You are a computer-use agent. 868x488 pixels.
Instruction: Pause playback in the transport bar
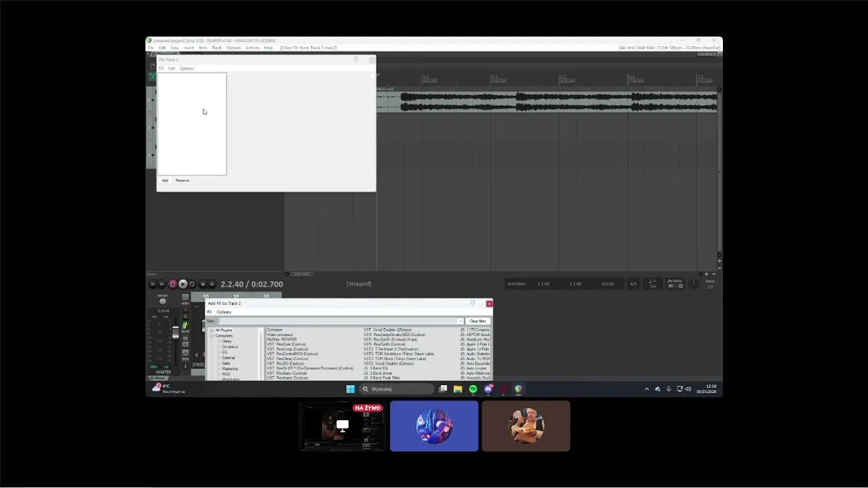[212, 284]
